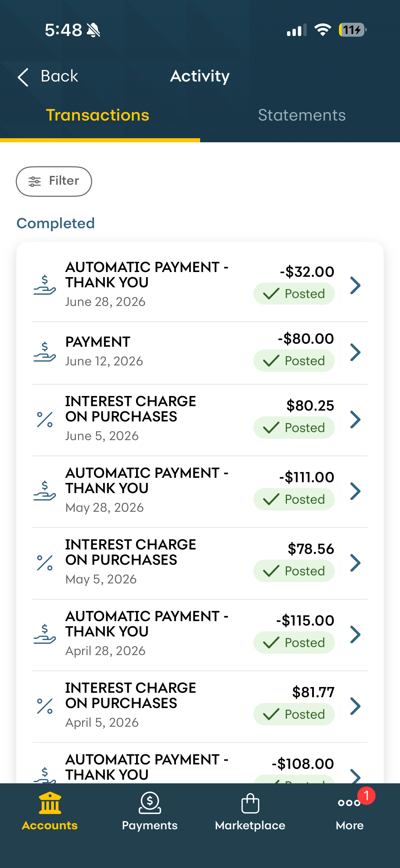400x868 pixels.
Task: Select the Transactions tab
Action: pos(98,115)
